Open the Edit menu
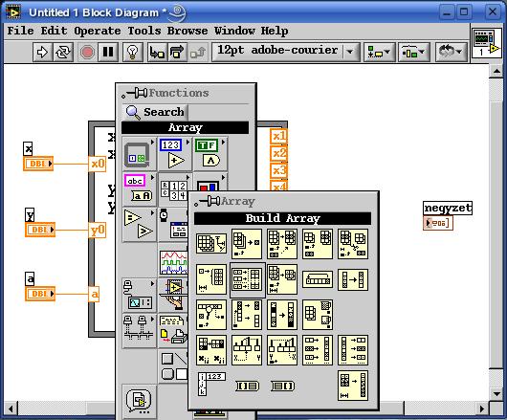The width and height of the screenshot is (507, 420). point(54,31)
